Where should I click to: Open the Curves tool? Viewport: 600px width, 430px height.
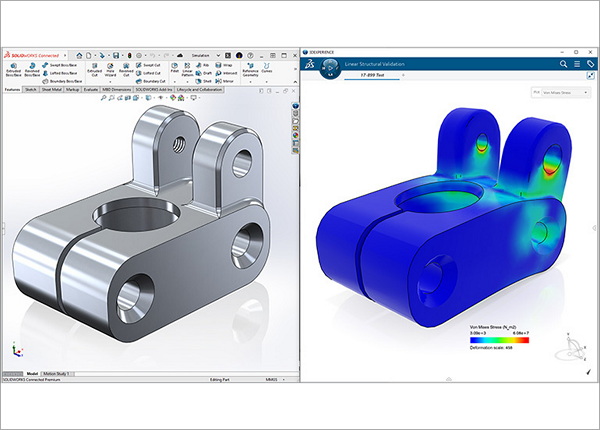267,68
